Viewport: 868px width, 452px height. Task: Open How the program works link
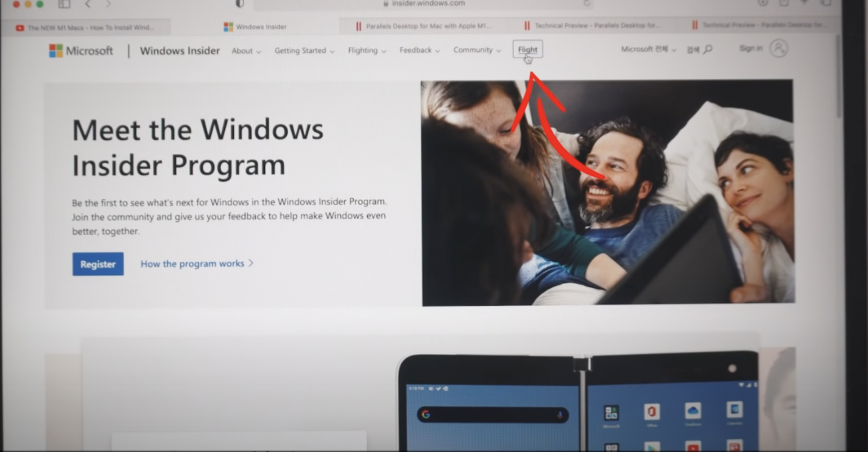197,264
